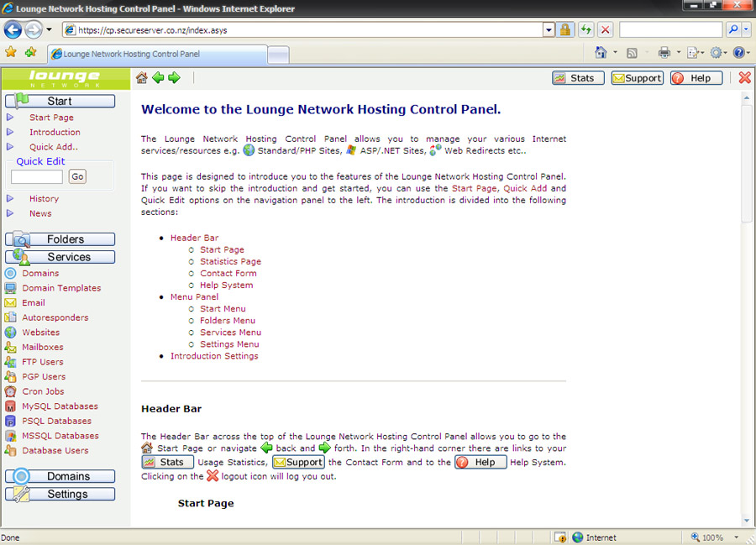This screenshot has width=756, height=545.
Task: Navigate forward with the green right arrow
Action: coord(174,78)
